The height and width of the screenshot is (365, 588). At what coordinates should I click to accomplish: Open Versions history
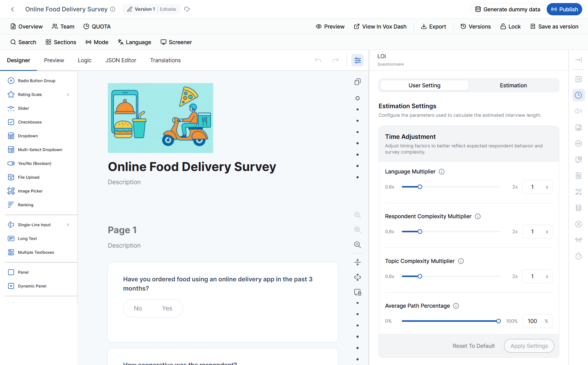click(x=476, y=27)
